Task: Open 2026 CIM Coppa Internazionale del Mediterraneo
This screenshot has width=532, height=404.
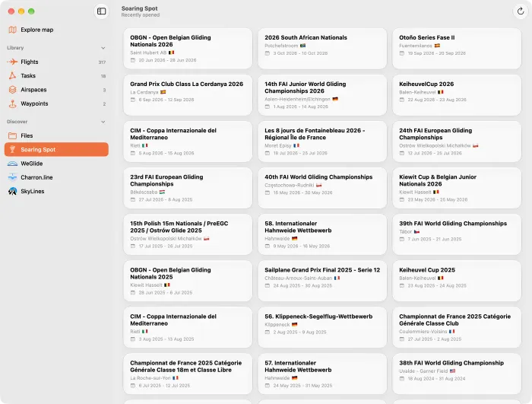Action: pyautogui.click(x=188, y=142)
